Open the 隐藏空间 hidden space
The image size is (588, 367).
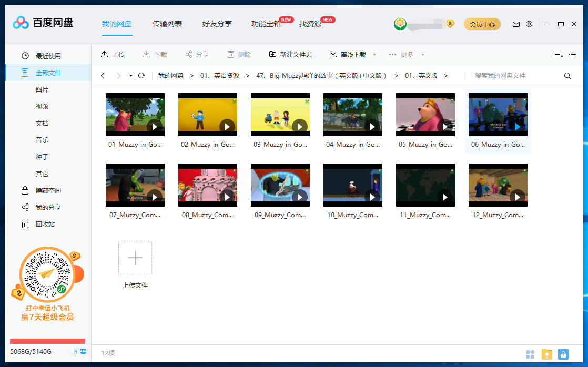tap(48, 190)
